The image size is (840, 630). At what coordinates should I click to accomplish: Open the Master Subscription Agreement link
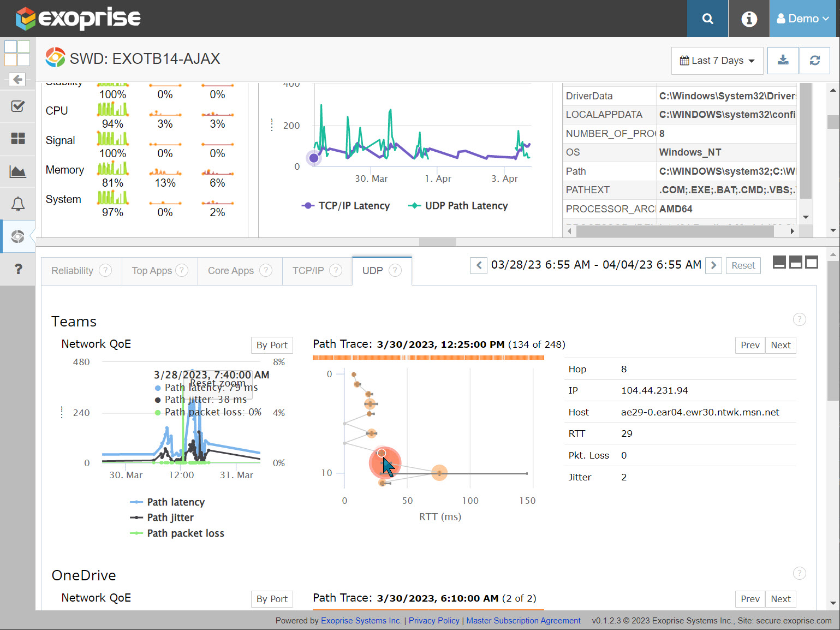pos(523,621)
